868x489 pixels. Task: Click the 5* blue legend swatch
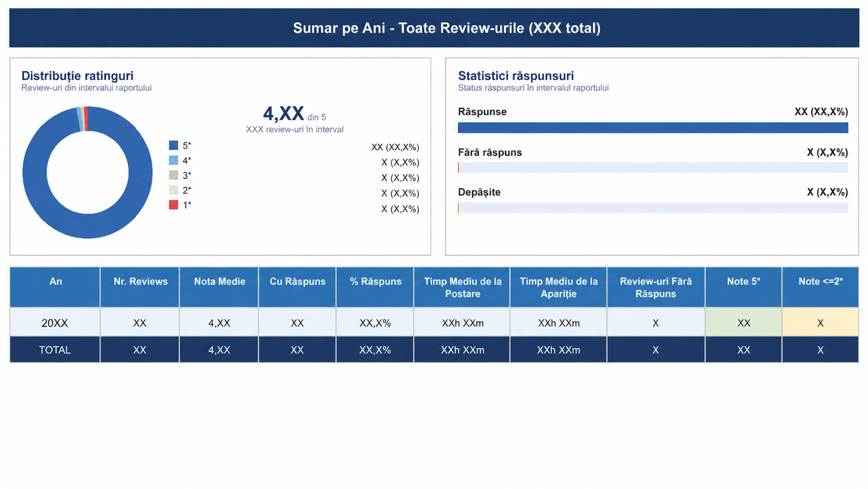173,146
